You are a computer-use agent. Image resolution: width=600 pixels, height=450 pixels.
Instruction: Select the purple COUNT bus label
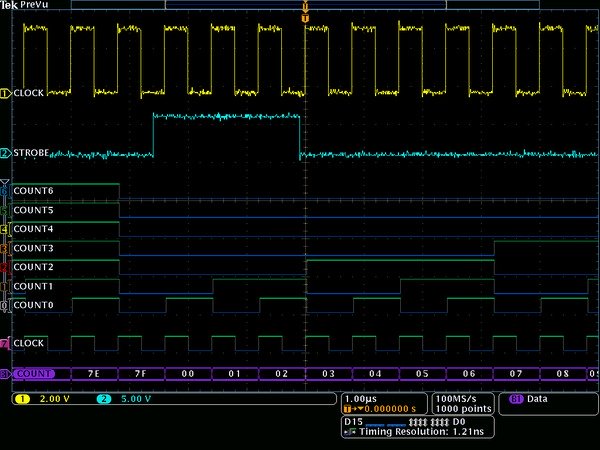[32, 374]
